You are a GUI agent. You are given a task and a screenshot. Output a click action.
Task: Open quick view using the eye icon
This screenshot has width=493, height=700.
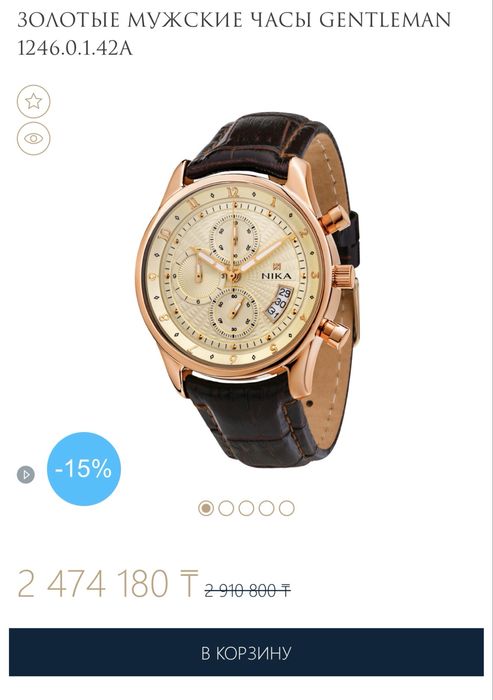pos(33,138)
